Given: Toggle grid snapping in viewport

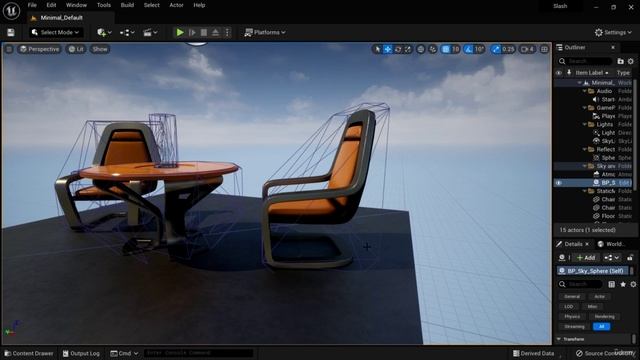Looking at the screenshot, I should [445, 49].
